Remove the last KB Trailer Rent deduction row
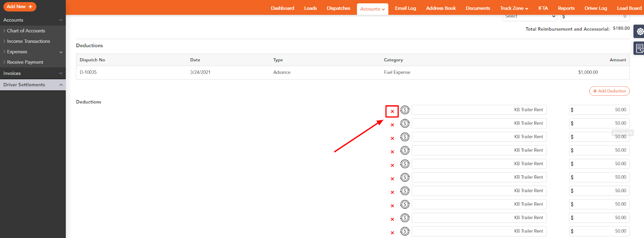The height and width of the screenshot is (238, 644). tap(392, 233)
